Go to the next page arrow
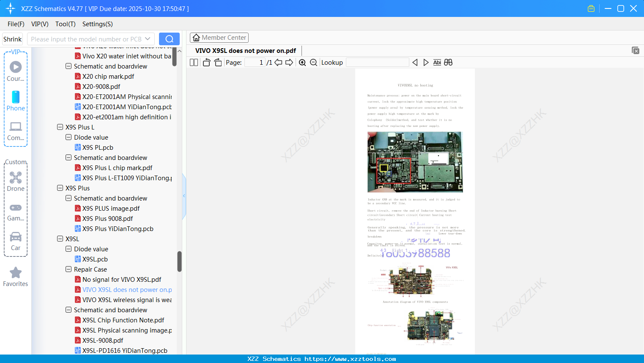The image size is (644, 363). click(289, 62)
